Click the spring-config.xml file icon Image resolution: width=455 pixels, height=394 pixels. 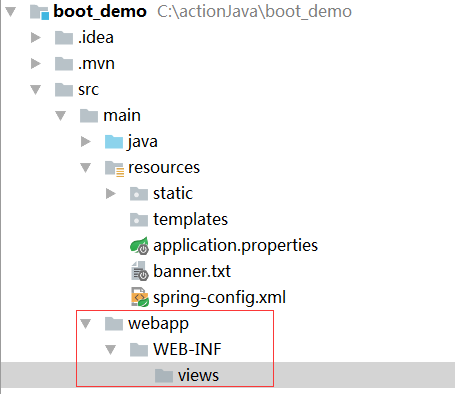[x=140, y=297]
